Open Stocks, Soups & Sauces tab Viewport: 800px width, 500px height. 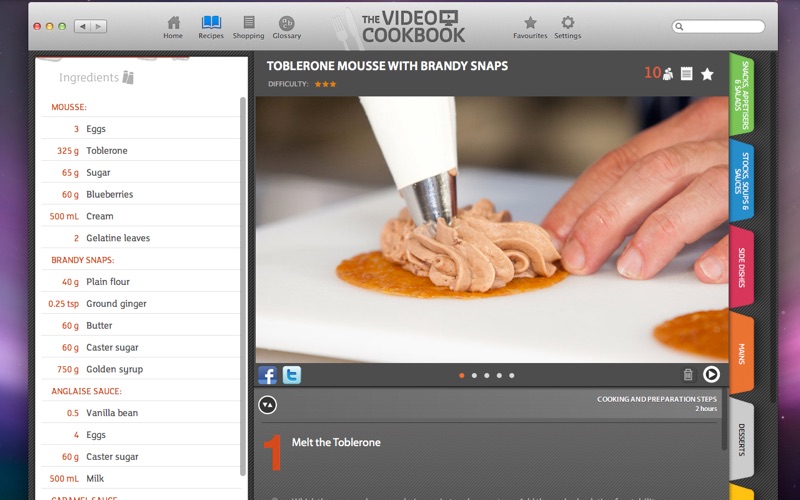(x=742, y=180)
